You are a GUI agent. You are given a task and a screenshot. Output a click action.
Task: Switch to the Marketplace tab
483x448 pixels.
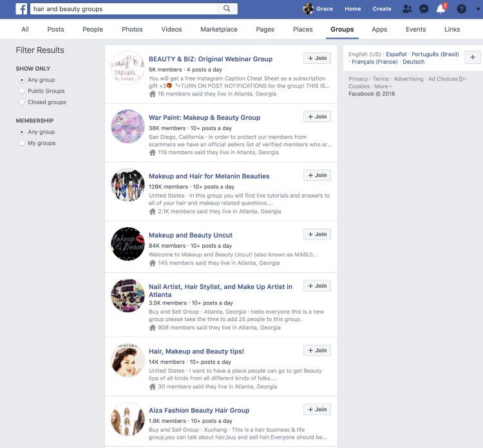(219, 29)
